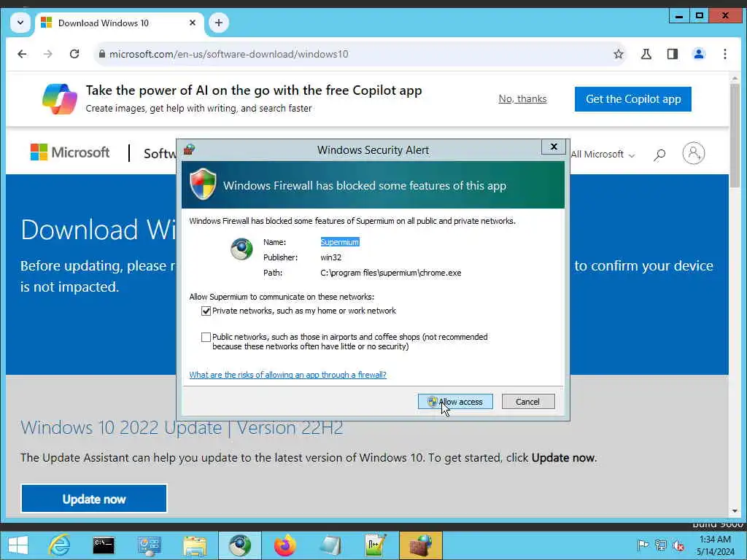This screenshot has height=560, width=747.
Task: Open the browser profile avatar
Action: (698, 54)
